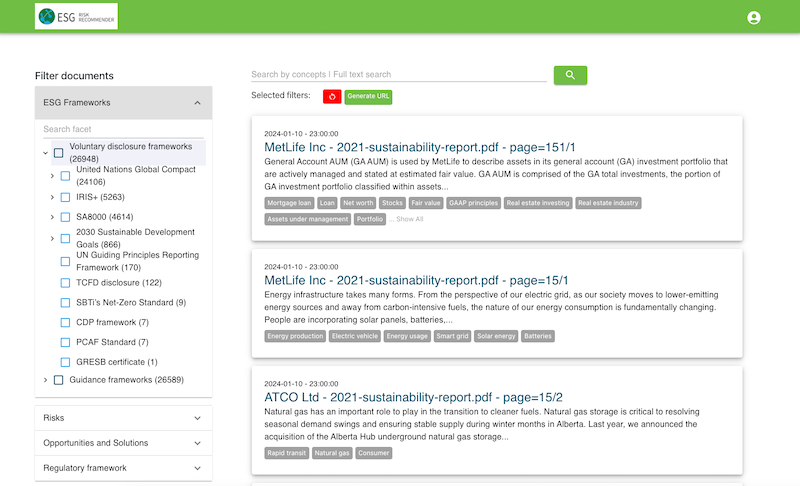
Task: Check the UN Guiding Principles Reporting Framework checkbox
Action: point(65,261)
